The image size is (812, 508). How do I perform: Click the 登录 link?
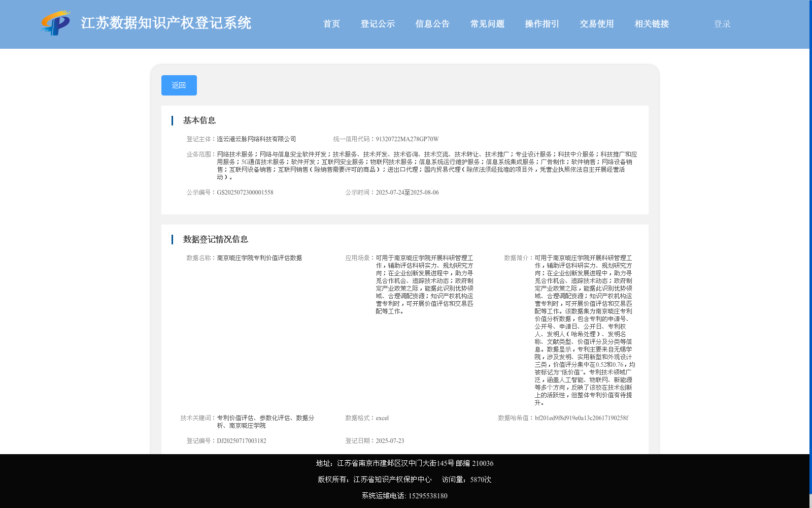tap(722, 24)
